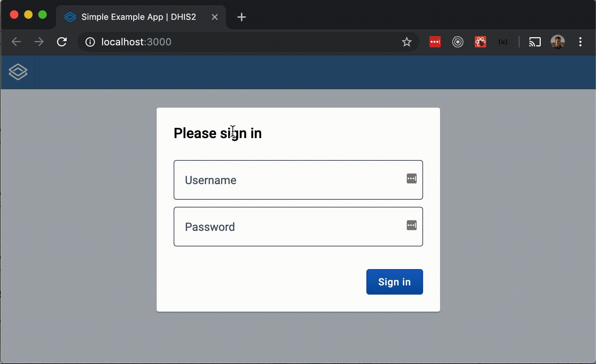Click the Chromecast cast icon

click(535, 42)
